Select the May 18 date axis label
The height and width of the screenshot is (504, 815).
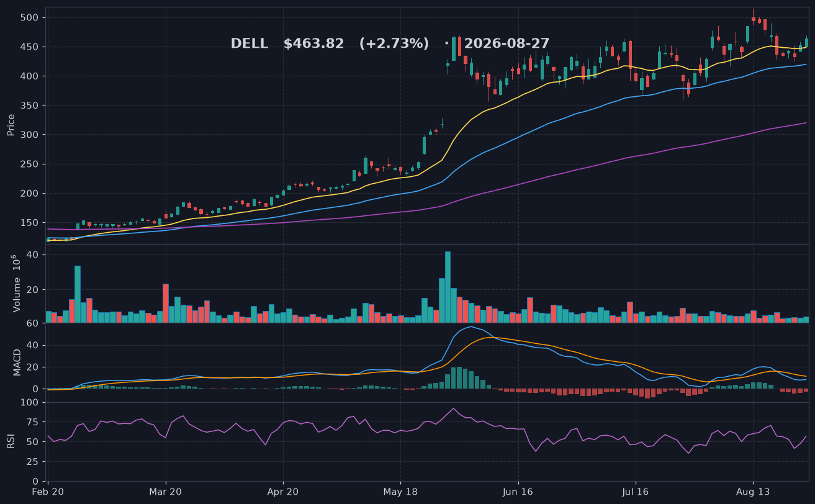click(400, 492)
